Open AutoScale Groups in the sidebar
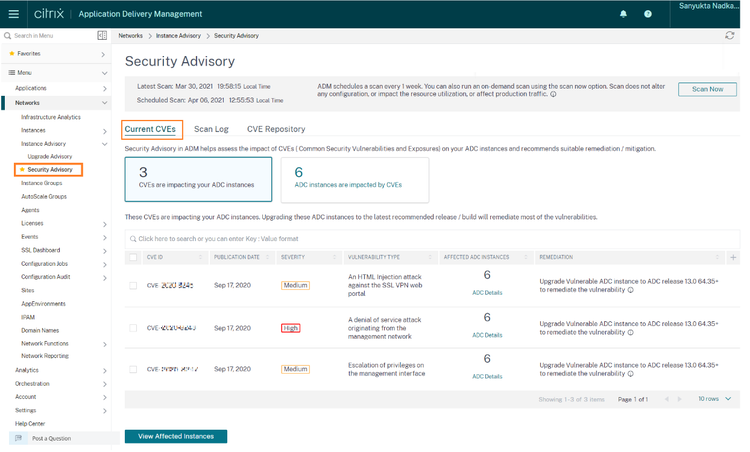Screen dimensions: 750x452 (44, 197)
